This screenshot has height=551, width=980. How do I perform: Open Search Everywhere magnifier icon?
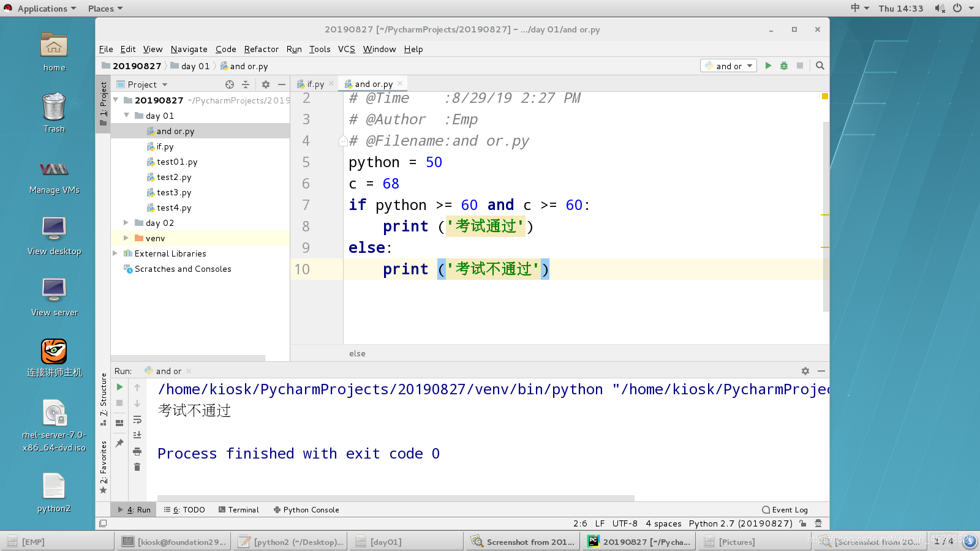click(x=820, y=66)
